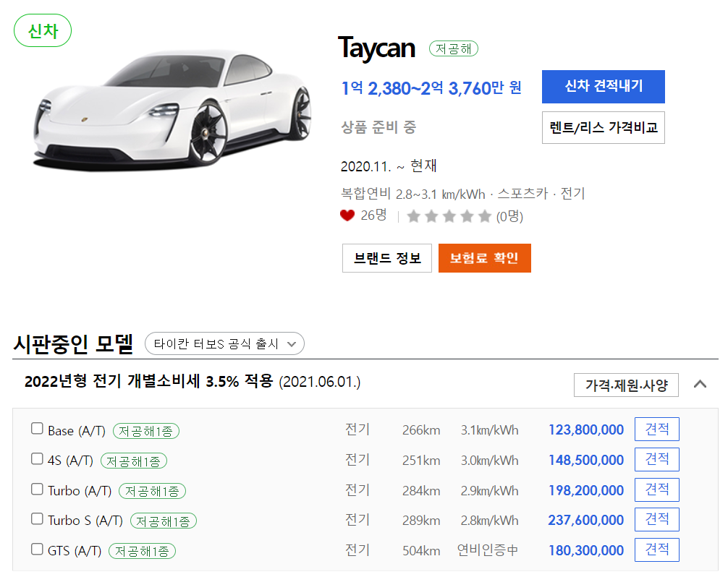728x577 pixels.
Task: Click 상품 준비 중 status text
Action: [378, 127]
